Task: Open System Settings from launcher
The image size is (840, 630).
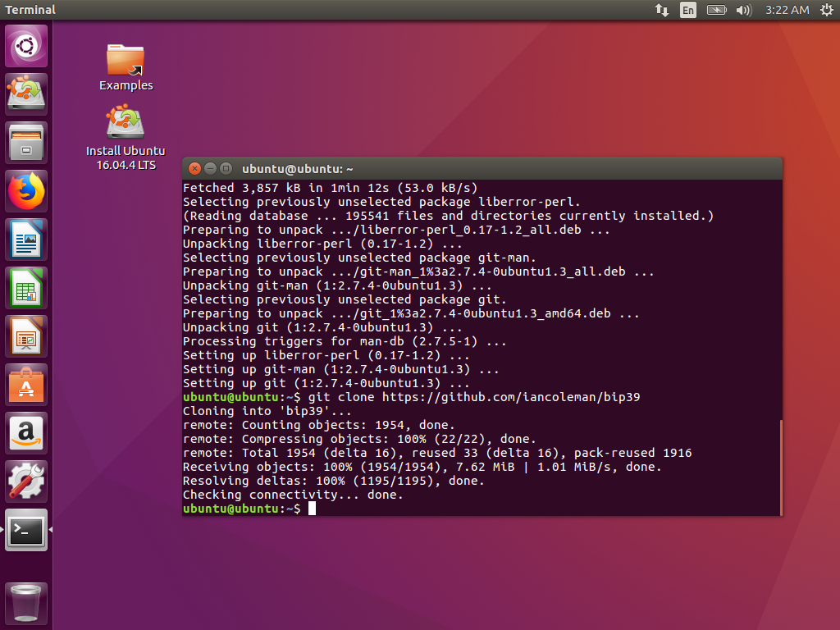Action: click(x=26, y=482)
